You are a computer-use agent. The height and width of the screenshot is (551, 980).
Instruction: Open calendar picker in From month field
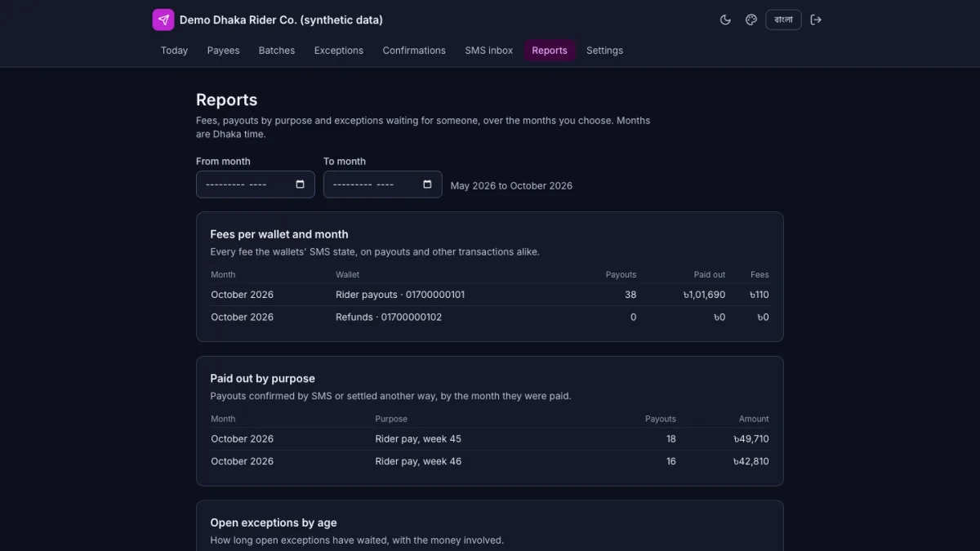300,184
